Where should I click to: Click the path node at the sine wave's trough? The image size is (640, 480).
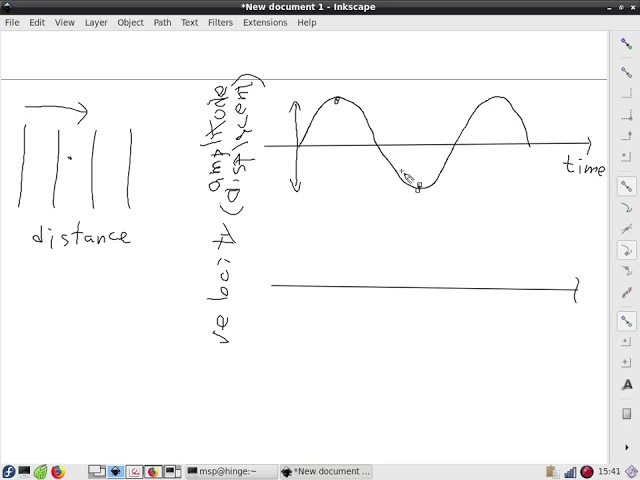[418, 188]
